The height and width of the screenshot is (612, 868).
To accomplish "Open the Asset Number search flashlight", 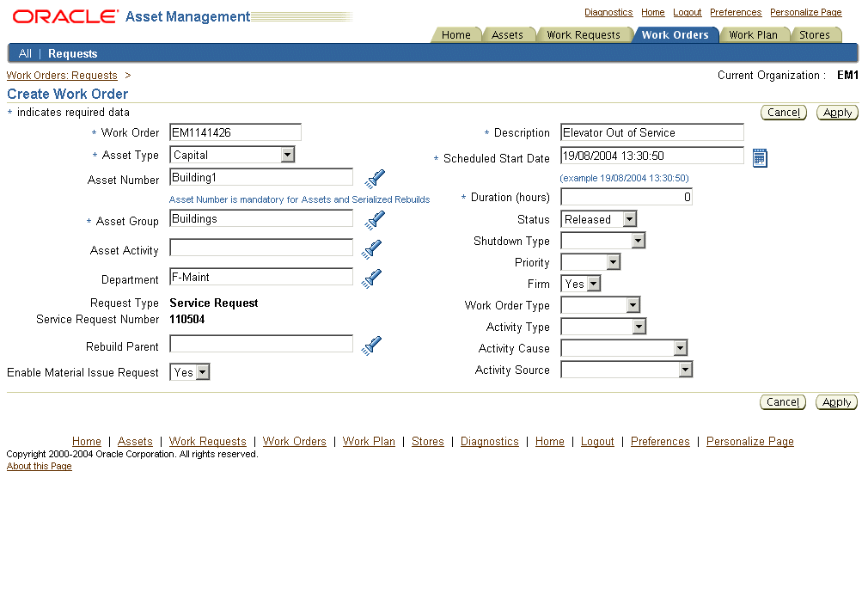I will point(375,179).
